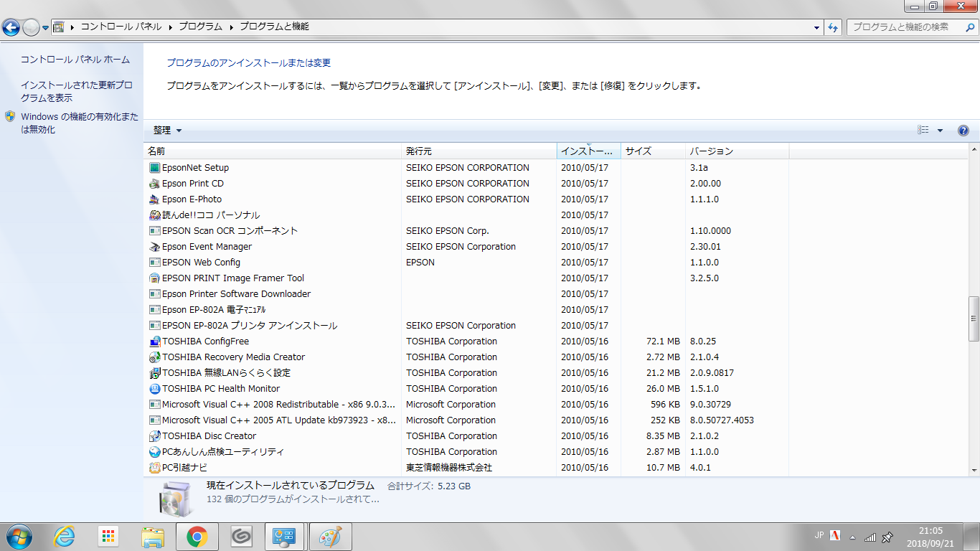Click the Epson Event Manager icon
980x551 pixels.
point(154,247)
